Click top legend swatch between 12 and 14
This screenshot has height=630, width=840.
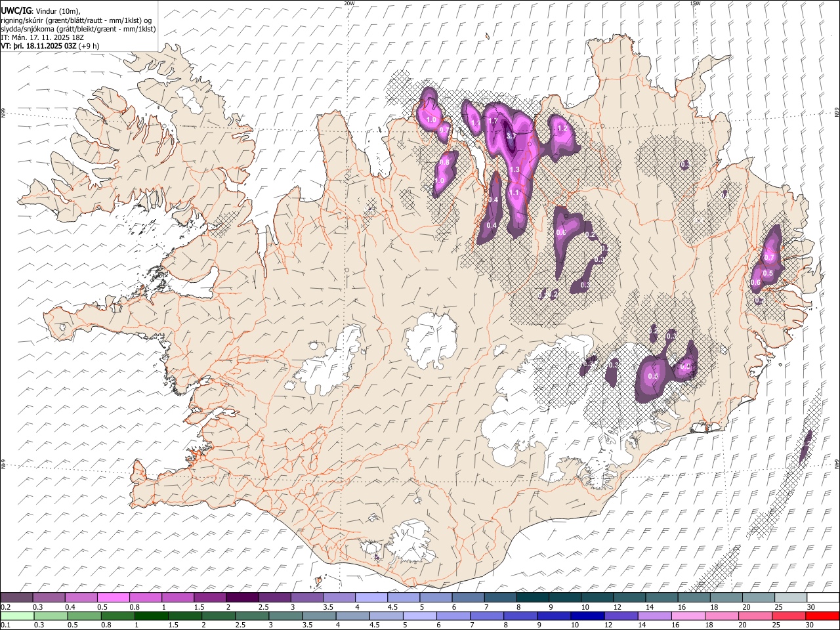[629, 597]
